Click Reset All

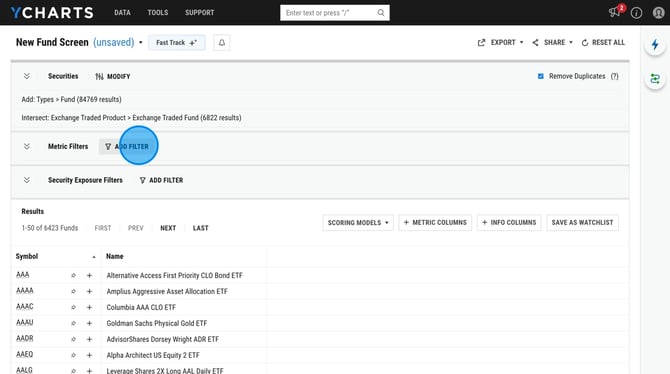[603, 42]
